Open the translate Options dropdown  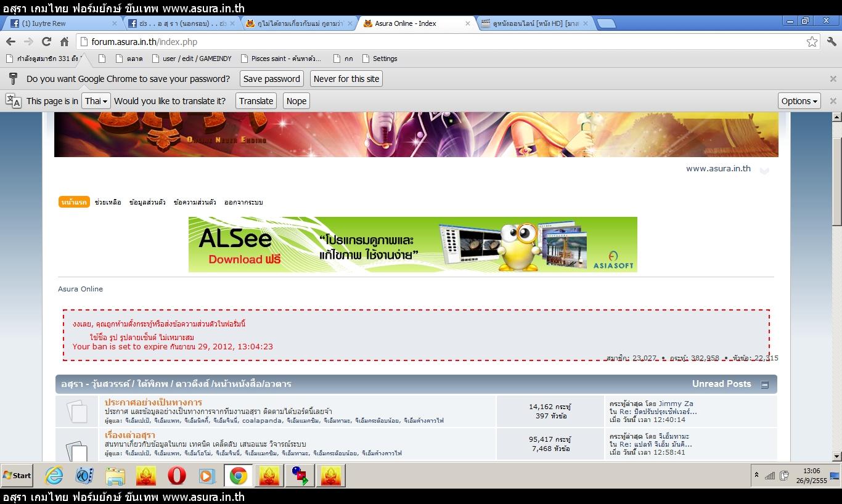[799, 101]
